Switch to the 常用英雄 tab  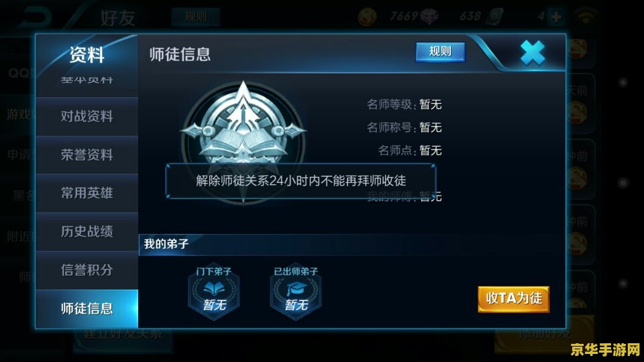[x=87, y=193]
